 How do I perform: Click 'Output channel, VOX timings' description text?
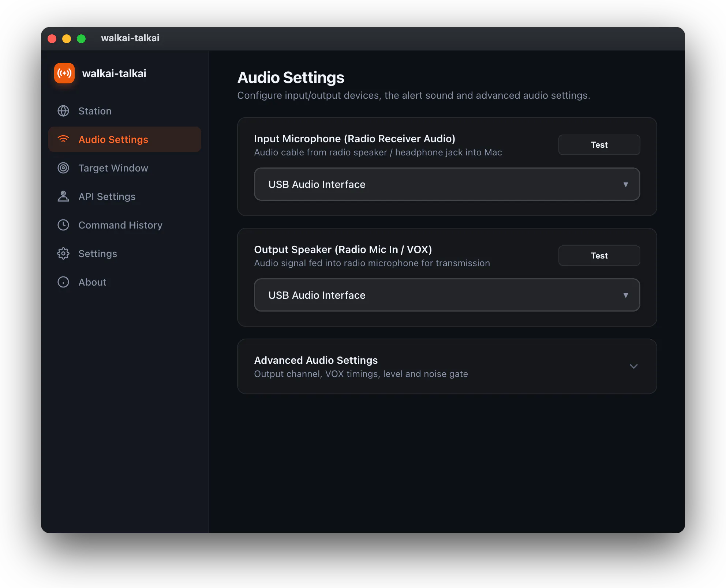[361, 374]
